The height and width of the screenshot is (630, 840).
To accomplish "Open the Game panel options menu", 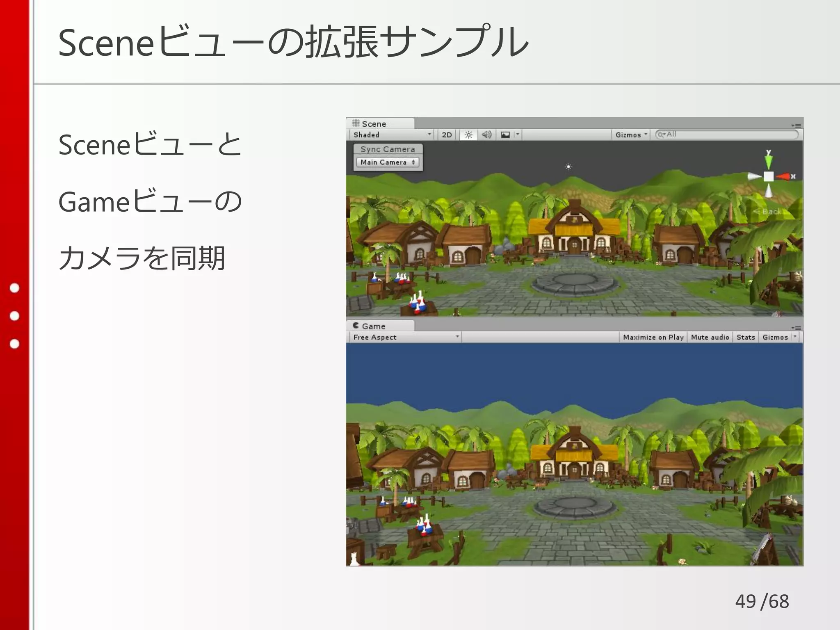I will [x=796, y=328].
